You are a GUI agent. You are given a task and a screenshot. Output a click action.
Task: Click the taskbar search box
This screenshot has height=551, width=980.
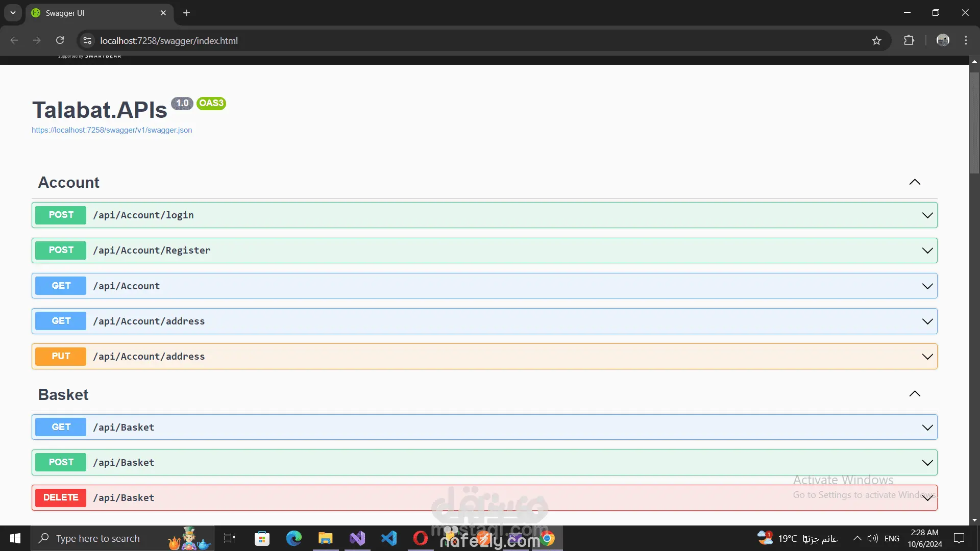pos(122,538)
